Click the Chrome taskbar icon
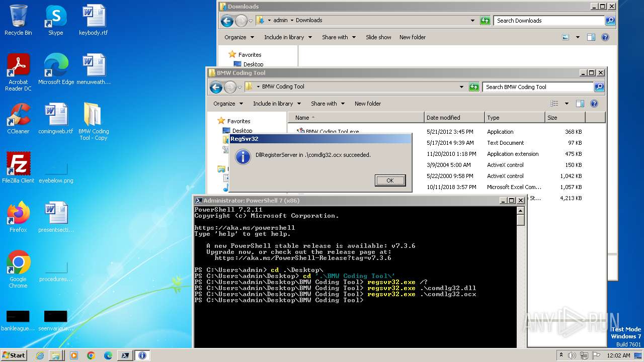The image size is (644, 362). 91,355
